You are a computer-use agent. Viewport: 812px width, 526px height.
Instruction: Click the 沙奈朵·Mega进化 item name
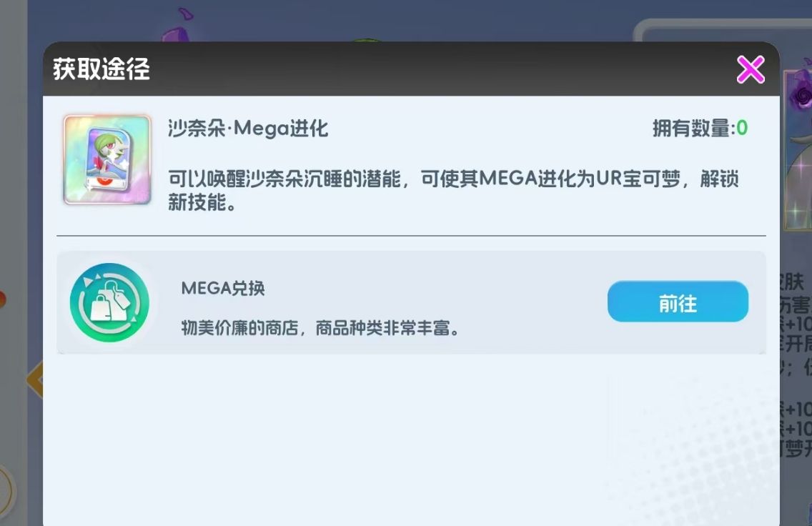click(248, 129)
